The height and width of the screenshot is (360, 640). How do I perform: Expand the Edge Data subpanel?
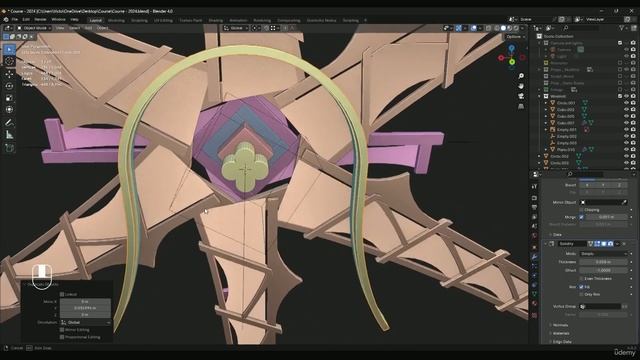coord(562,342)
